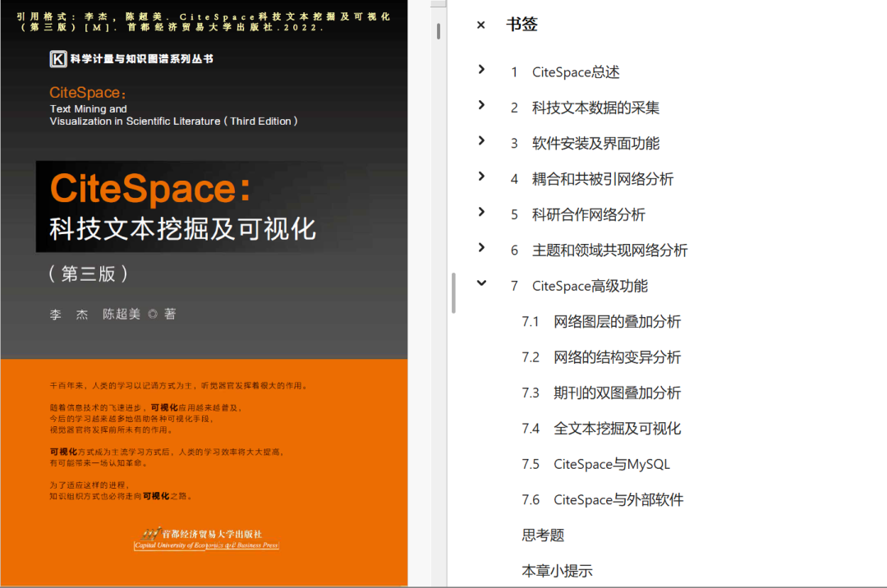Close the 书签 bookmarks panel

click(x=481, y=25)
